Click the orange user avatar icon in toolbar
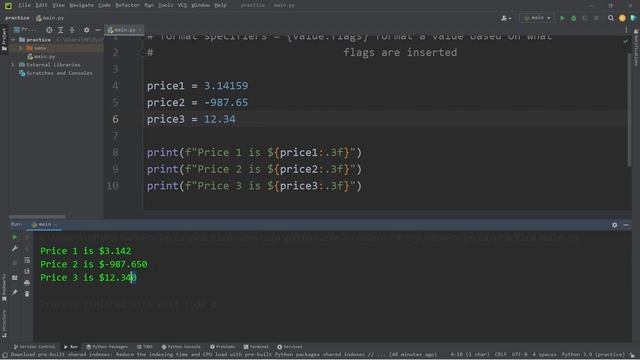 click(x=622, y=18)
